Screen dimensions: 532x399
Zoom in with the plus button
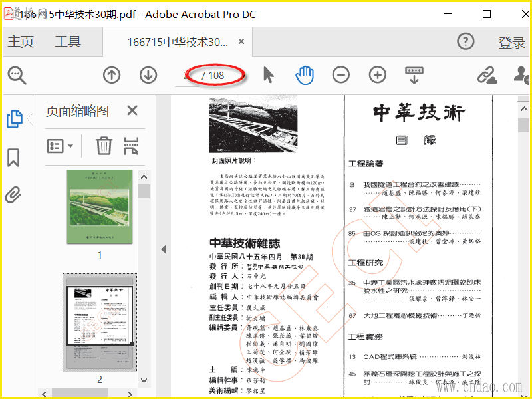pyautogui.click(x=378, y=75)
